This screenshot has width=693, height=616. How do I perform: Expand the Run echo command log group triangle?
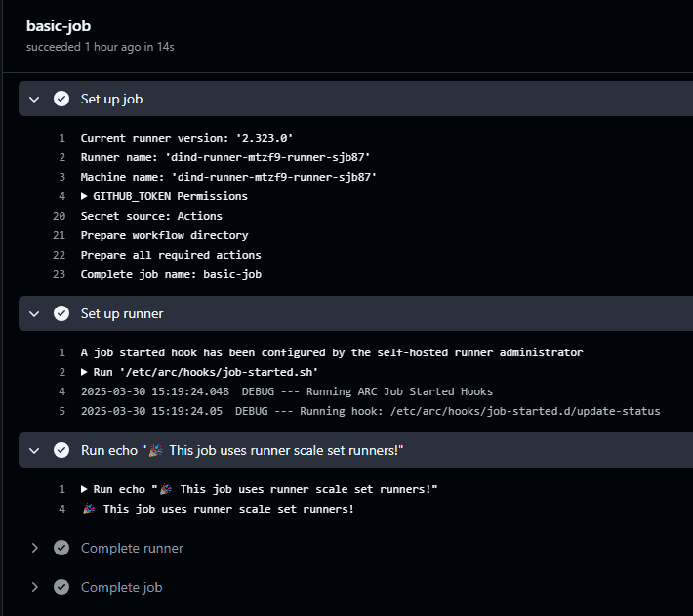pyautogui.click(x=84, y=489)
